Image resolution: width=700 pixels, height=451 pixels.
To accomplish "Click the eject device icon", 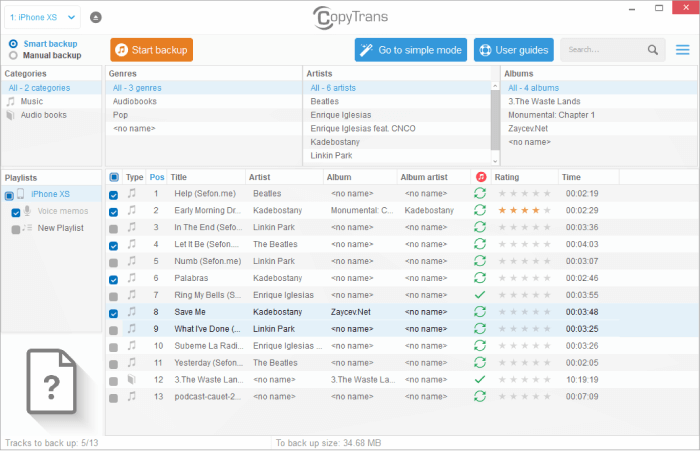I will coord(96,17).
